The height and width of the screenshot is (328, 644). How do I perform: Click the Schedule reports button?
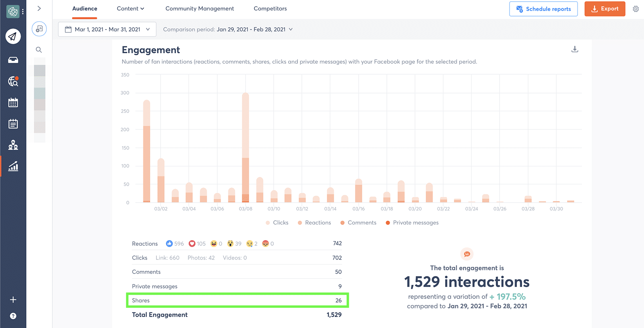pyautogui.click(x=543, y=9)
